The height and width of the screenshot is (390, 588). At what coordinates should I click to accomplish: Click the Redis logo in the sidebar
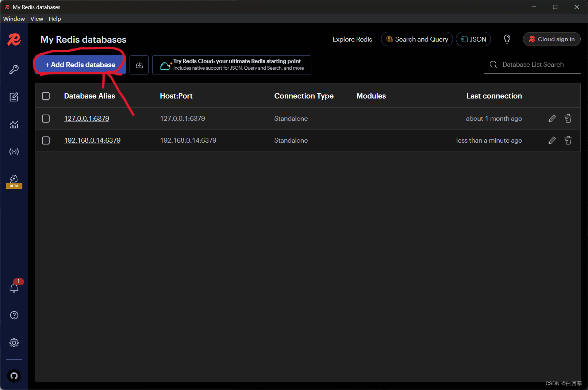[x=14, y=39]
